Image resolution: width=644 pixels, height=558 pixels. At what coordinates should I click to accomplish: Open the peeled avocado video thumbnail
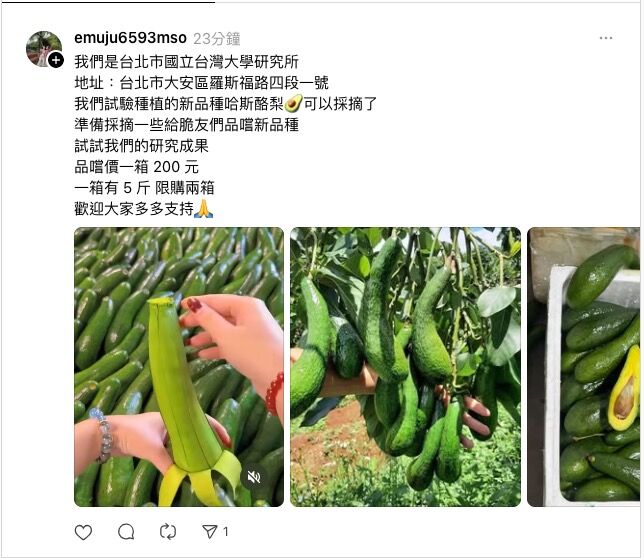pos(179,367)
